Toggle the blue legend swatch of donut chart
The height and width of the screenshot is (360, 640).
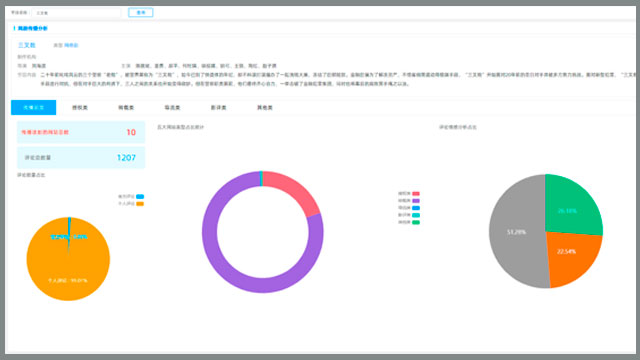pyautogui.click(x=416, y=208)
